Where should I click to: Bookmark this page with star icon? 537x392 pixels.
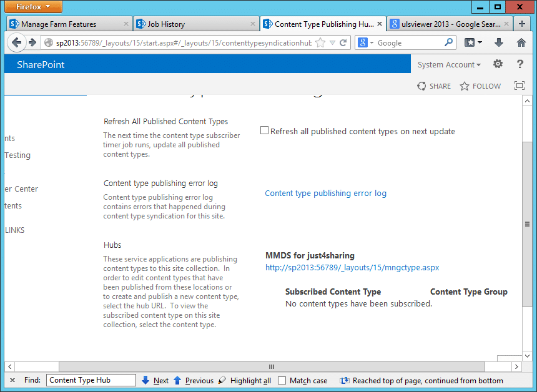click(320, 43)
